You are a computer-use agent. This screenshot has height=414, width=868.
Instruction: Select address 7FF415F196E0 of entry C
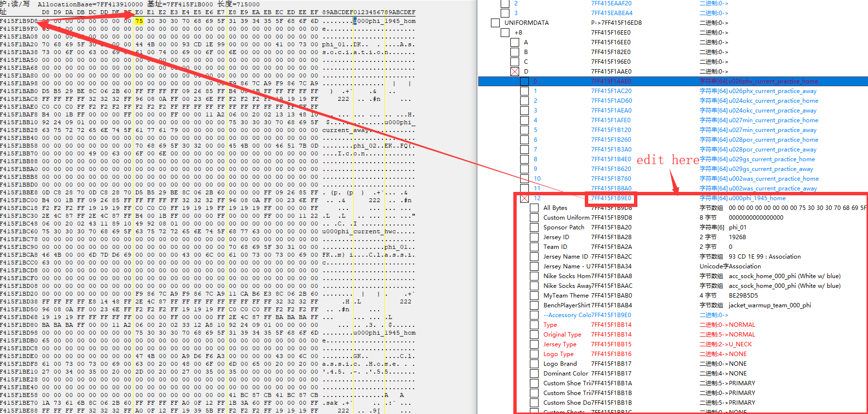[611, 62]
